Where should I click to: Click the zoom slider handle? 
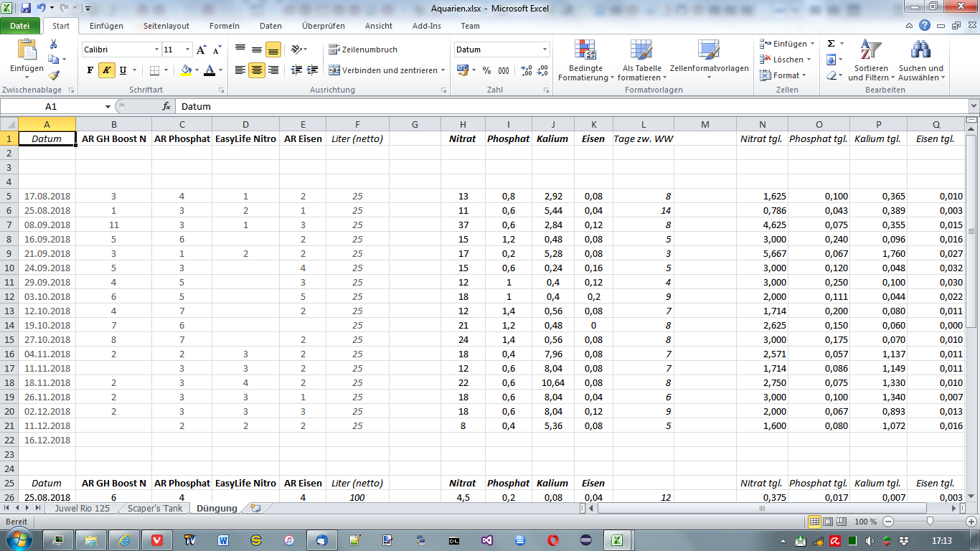click(930, 522)
